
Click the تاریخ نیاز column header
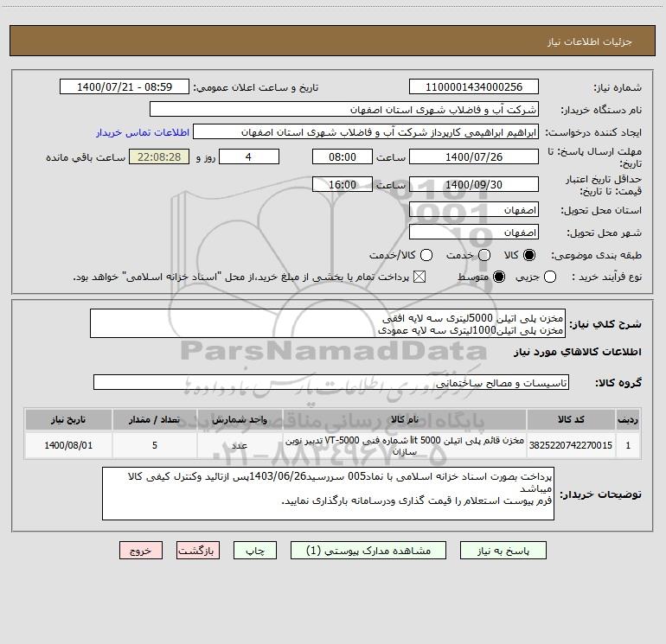[68, 419]
